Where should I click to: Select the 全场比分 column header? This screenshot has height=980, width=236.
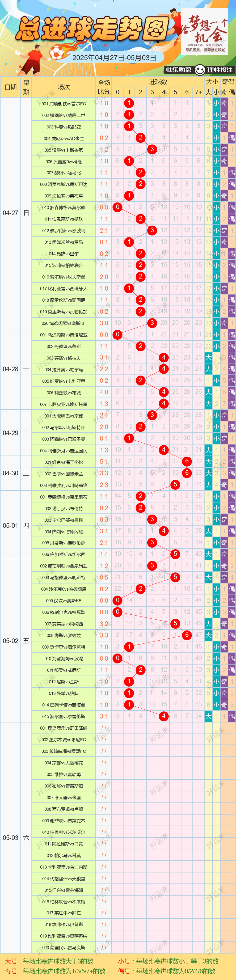coord(104,87)
